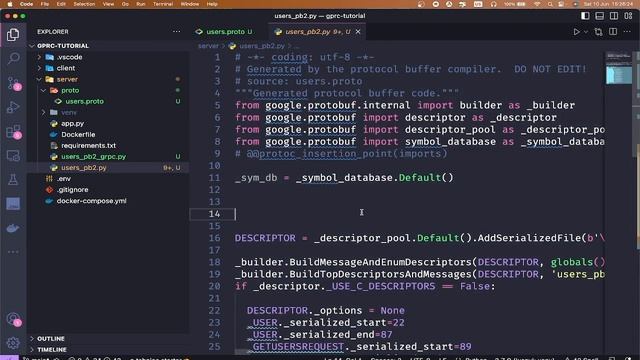Toggle the primary side bar layout icon
The image size is (640, 360).
pos(585,16)
